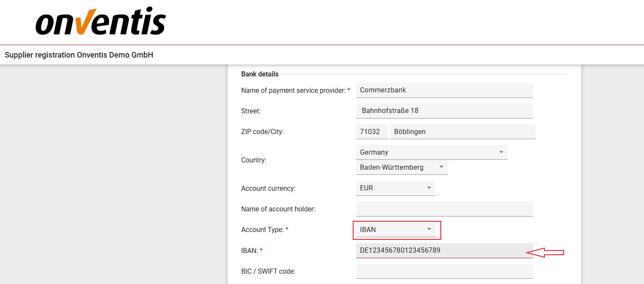Viewport: 644px width, 284px height.
Task: Click the Supplier registration header text
Action: (x=79, y=55)
